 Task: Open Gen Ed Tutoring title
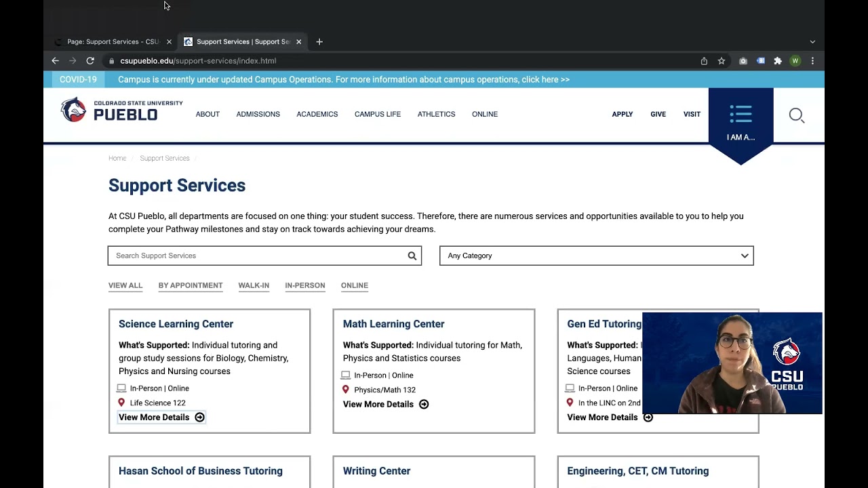click(604, 324)
